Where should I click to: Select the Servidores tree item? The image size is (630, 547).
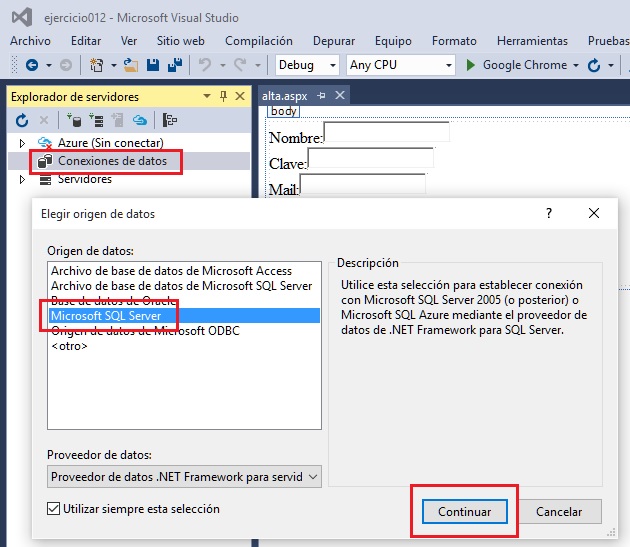pyautogui.click(x=85, y=179)
